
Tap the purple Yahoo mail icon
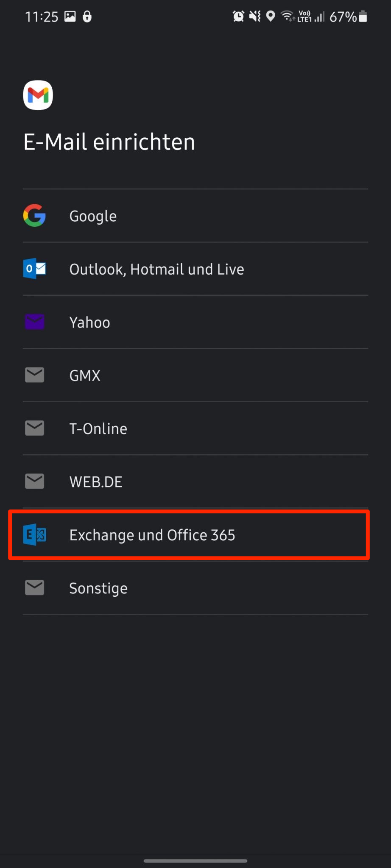point(34,322)
